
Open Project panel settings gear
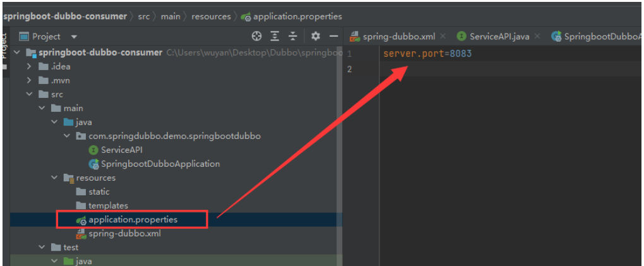316,37
